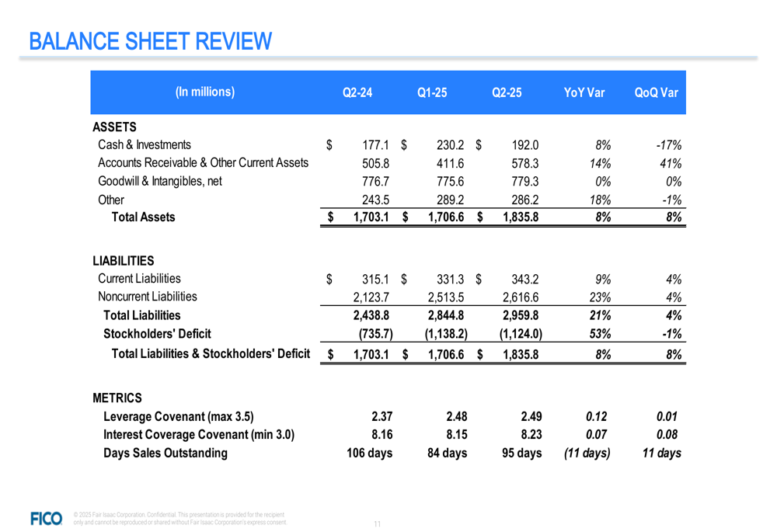The width and height of the screenshot is (777, 532).
Task: Click the 21% YoY variance value
Action: [x=600, y=315]
